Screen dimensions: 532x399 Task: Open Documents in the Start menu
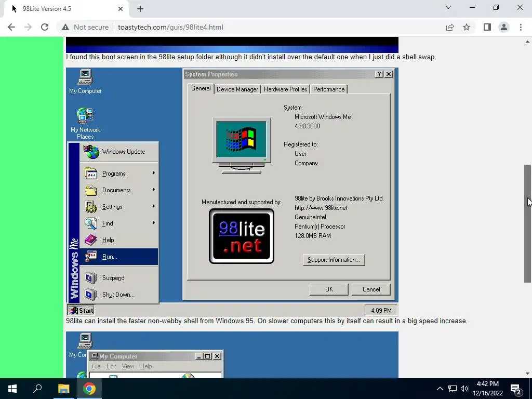(x=119, y=190)
